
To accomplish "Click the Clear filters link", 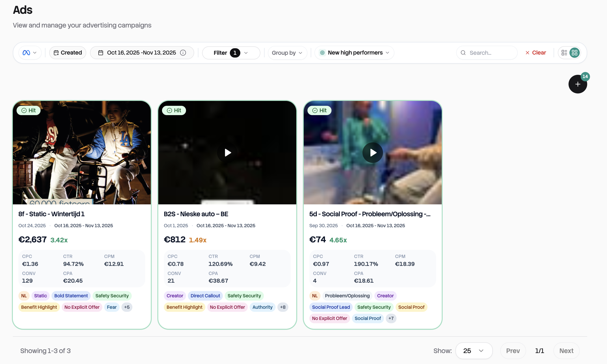I will click(539, 52).
